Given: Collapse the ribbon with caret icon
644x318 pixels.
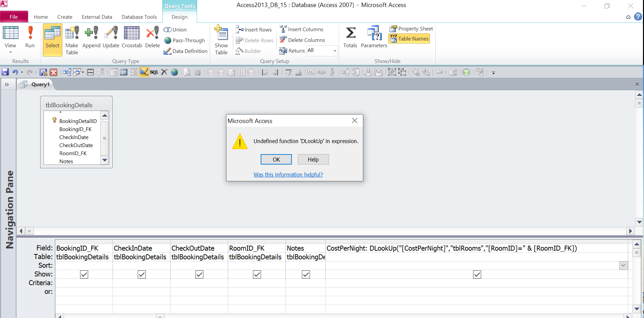Looking at the screenshot, I should tap(628, 17).
